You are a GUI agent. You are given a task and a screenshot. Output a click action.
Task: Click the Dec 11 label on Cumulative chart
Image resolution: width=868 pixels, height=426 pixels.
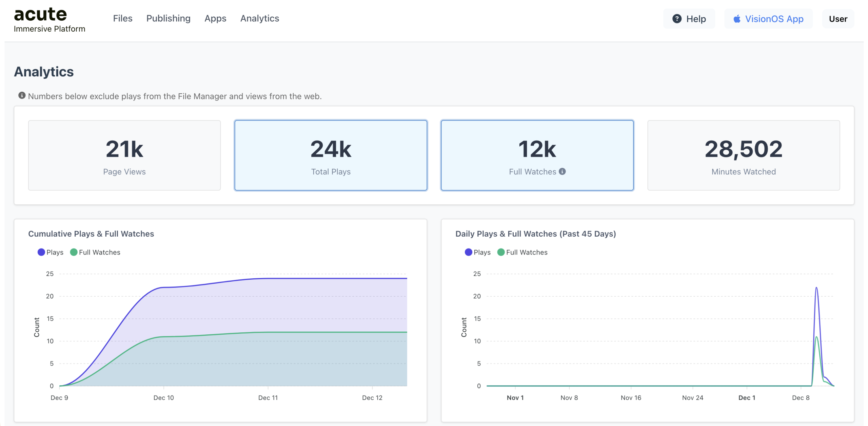[x=268, y=397]
